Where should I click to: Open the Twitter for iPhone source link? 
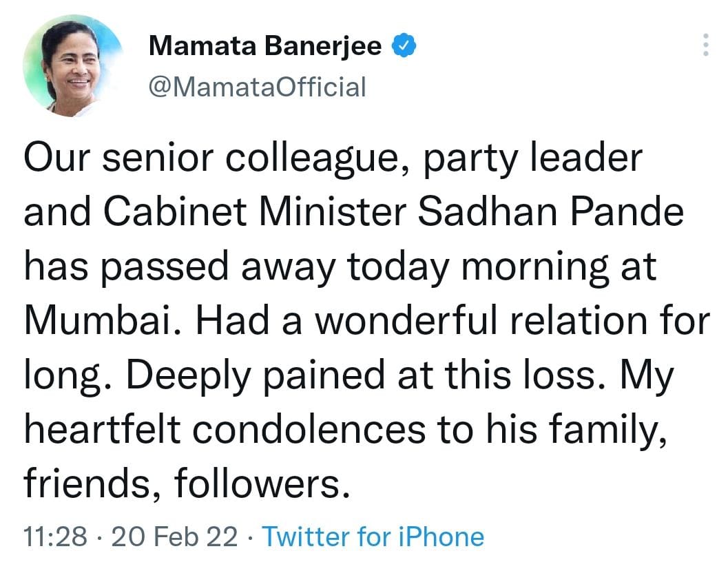click(x=373, y=537)
